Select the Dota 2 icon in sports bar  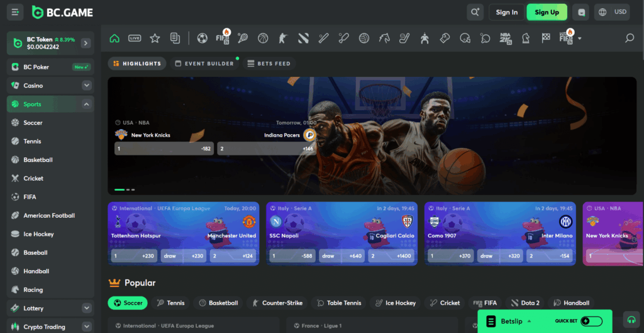303,38
